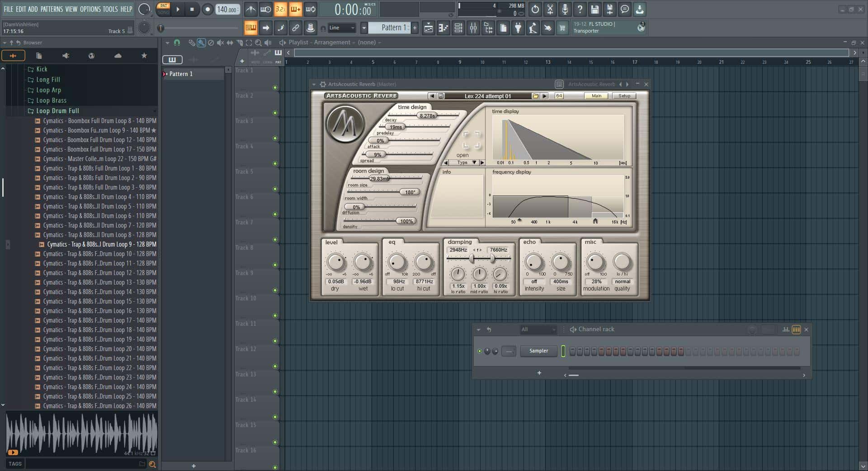Open the FILE menu
Viewport: 868px width, 471px height.
(x=9, y=9)
